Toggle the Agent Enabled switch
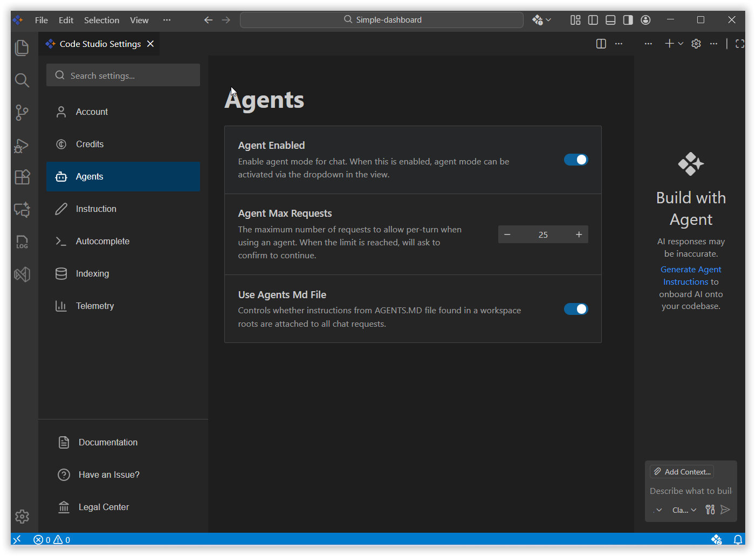The height and width of the screenshot is (557, 756). click(575, 160)
